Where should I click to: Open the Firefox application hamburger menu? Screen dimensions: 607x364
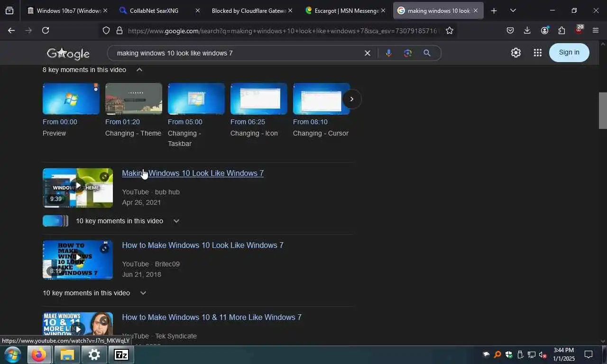tap(596, 30)
